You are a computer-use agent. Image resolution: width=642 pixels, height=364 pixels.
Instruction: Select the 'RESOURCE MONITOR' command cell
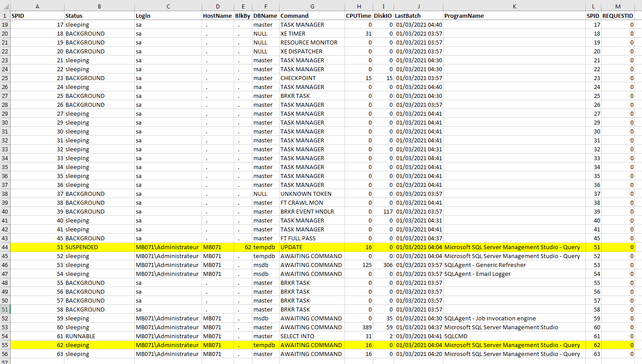(x=312, y=42)
